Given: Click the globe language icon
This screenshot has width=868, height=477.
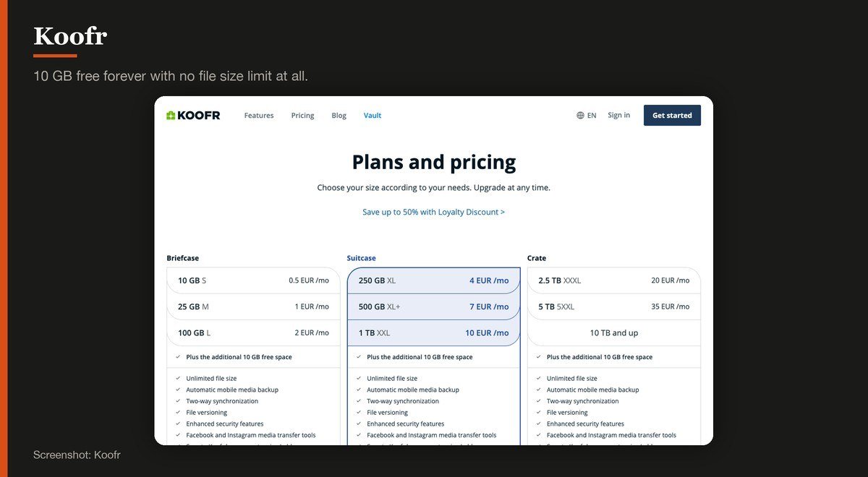Looking at the screenshot, I should click(580, 116).
